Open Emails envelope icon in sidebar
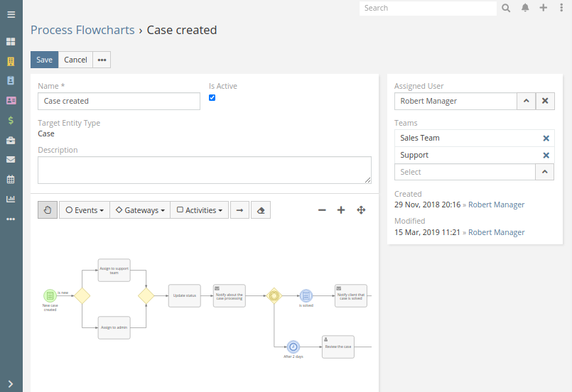Viewport: 572px width, 392px height. pyautogui.click(x=11, y=160)
